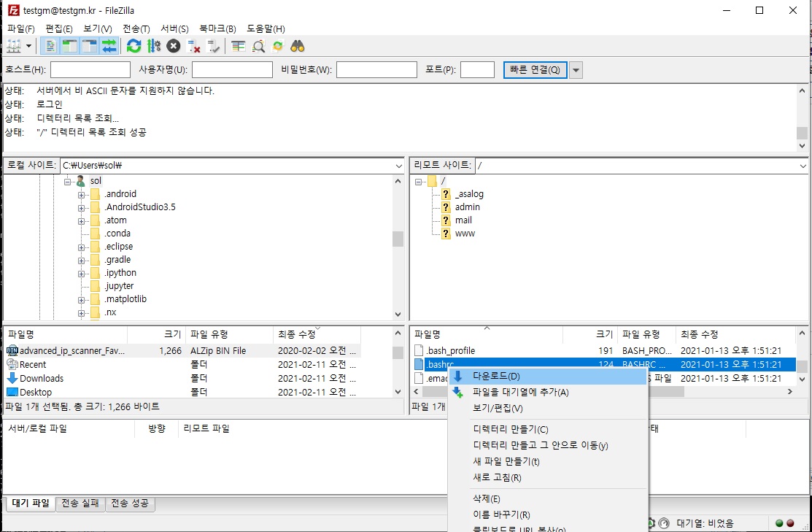Open the local site path dropdown
Viewport: 812px width, 532px height.
(398, 166)
